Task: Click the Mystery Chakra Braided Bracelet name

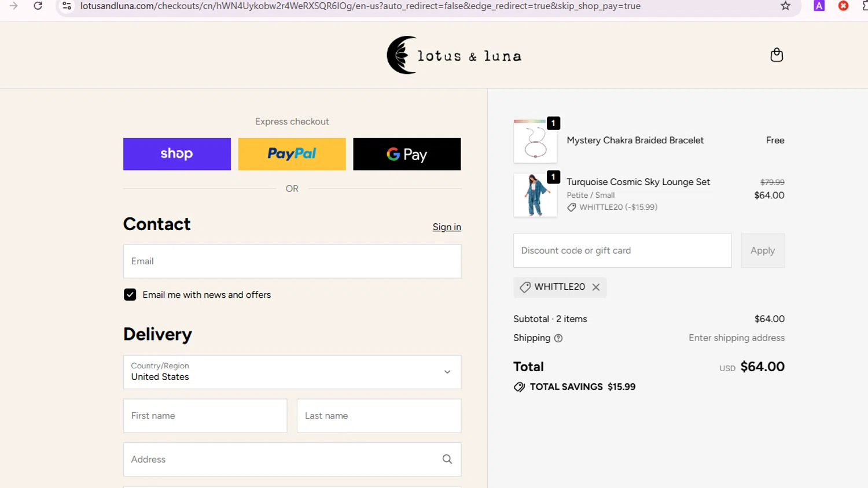Action: coord(635,141)
